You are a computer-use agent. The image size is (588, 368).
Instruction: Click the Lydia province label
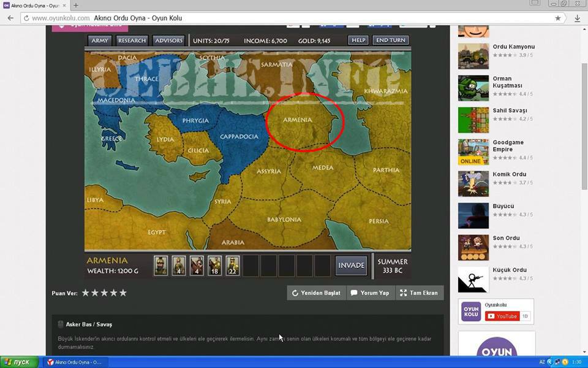(165, 139)
